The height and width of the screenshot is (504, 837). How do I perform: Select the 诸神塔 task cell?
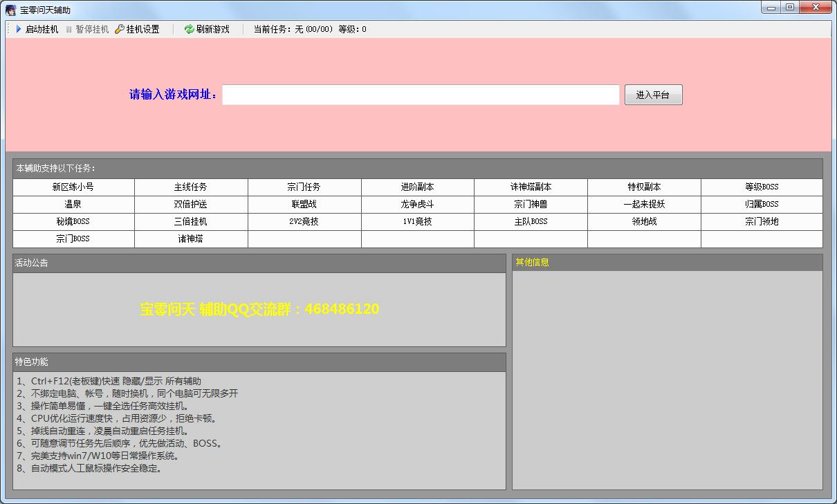[191, 239]
